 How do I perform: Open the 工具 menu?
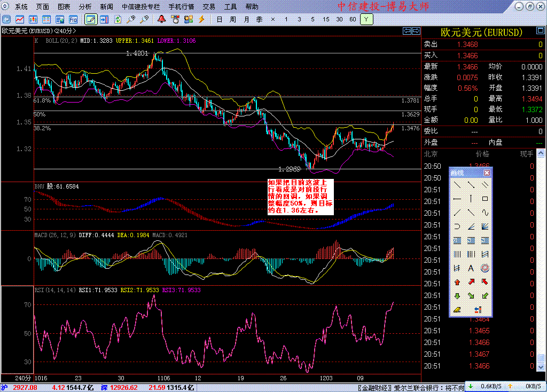230,6
